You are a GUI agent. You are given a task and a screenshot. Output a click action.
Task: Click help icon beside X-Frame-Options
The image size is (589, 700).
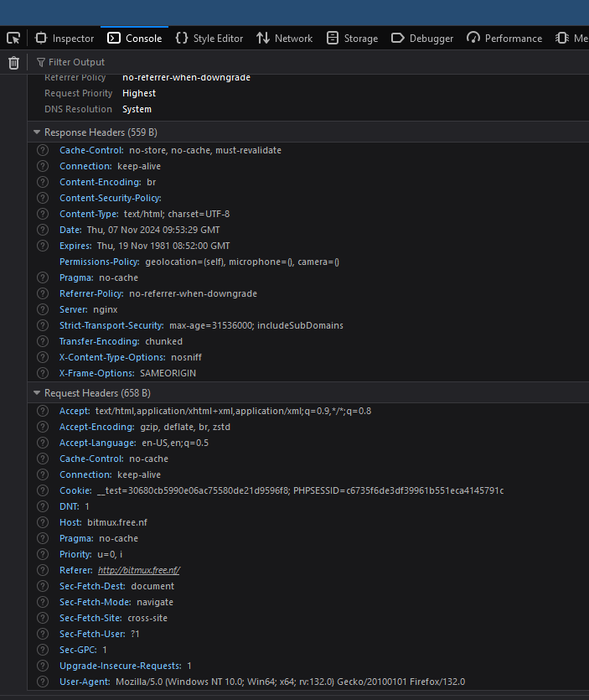point(43,373)
